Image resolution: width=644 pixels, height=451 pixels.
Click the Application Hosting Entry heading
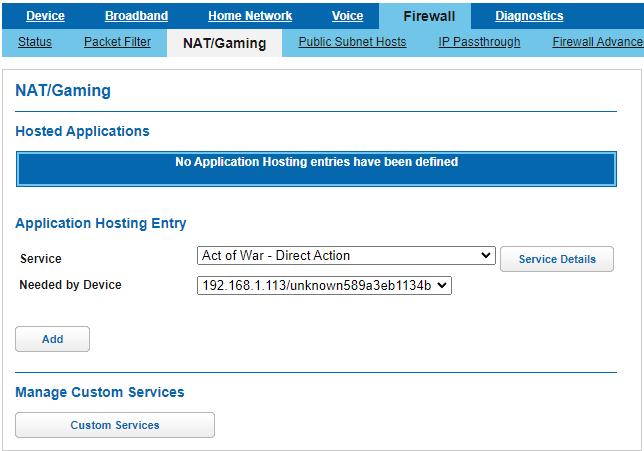100,223
